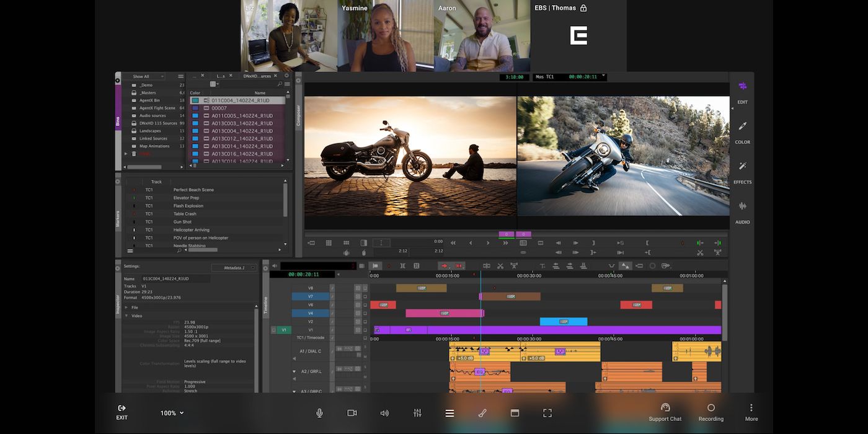Disable the camera in the bottom bar
Viewport: 868px width, 434px height.
pyautogui.click(x=352, y=412)
